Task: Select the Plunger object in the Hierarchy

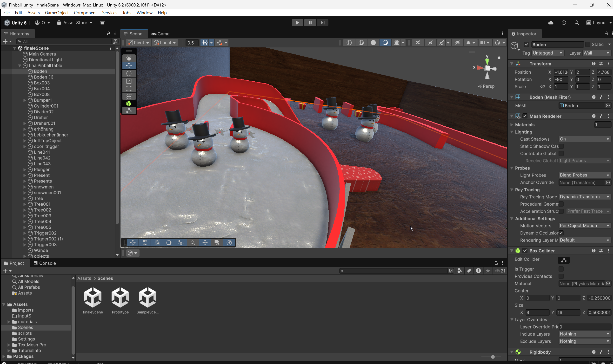Action: click(x=42, y=169)
